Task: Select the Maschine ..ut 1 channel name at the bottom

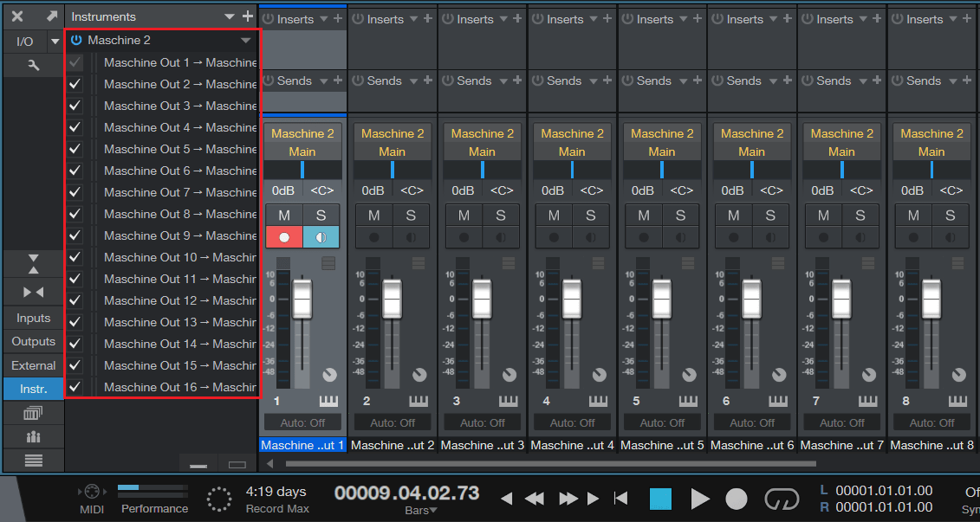Action: pos(302,445)
